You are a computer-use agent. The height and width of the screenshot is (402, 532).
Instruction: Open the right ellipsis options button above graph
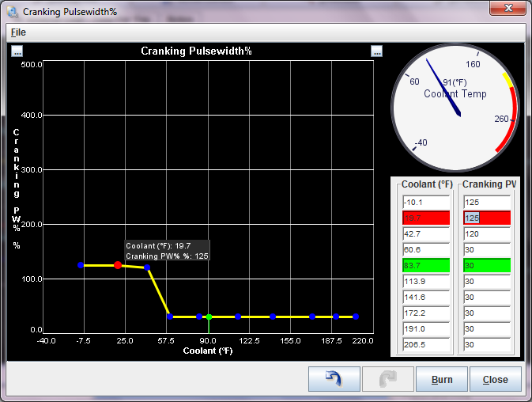(376, 51)
